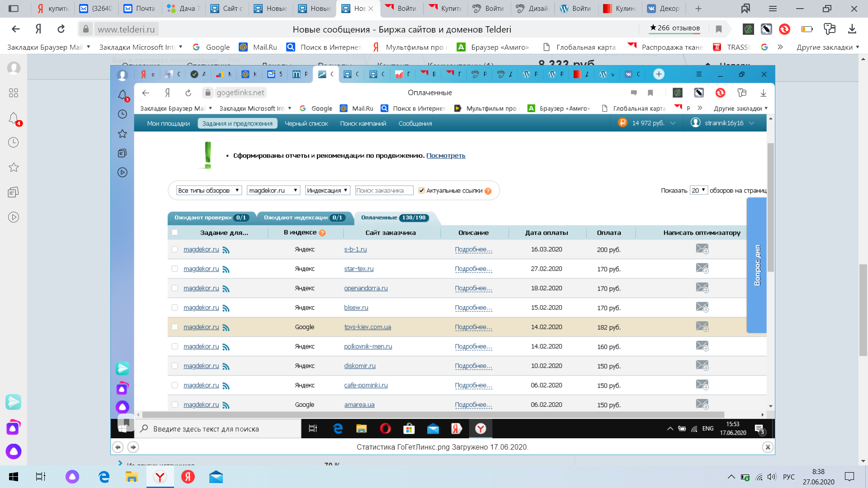Click the page bookmark flag icon
This screenshot has height=488, width=868.
tap(719, 29)
